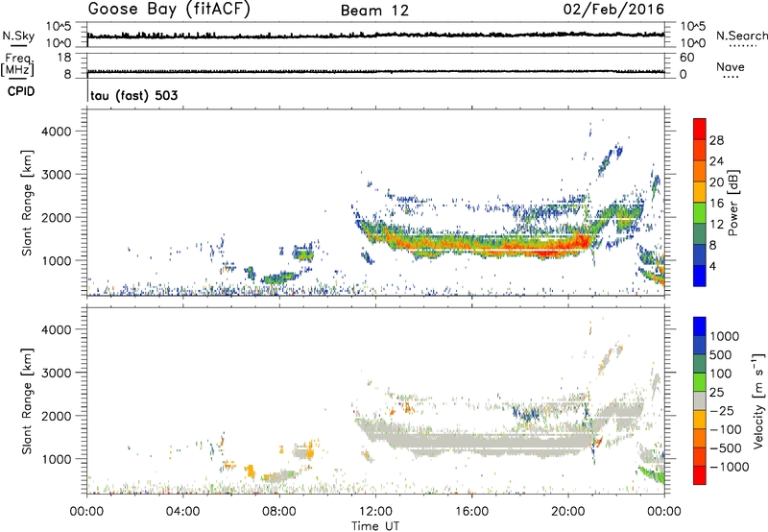Click the '4000' tick on the Power panel
The image size is (768, 532).
coord(56,132)
